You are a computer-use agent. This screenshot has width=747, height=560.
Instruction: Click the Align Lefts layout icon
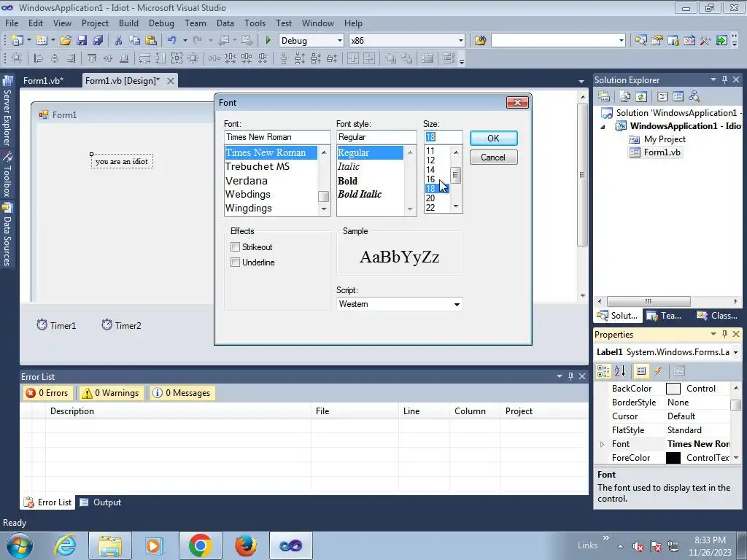[x=39, y=58]
